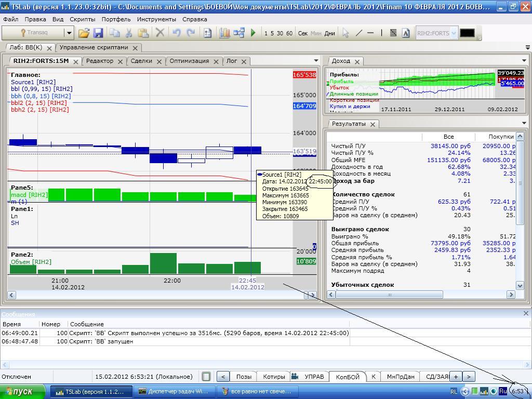Toggle the Сек timeframe
The height and width of the screenshot is (399, 532).
pos(302,33)
